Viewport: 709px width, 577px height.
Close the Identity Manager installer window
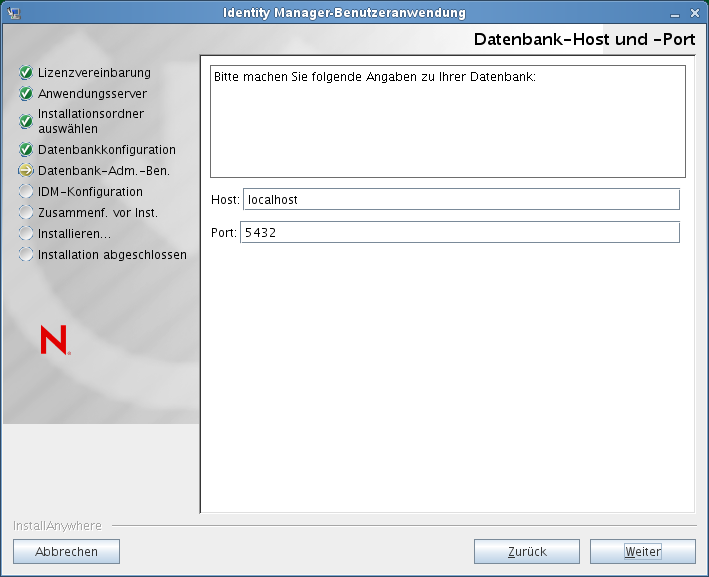pos(695,14)
